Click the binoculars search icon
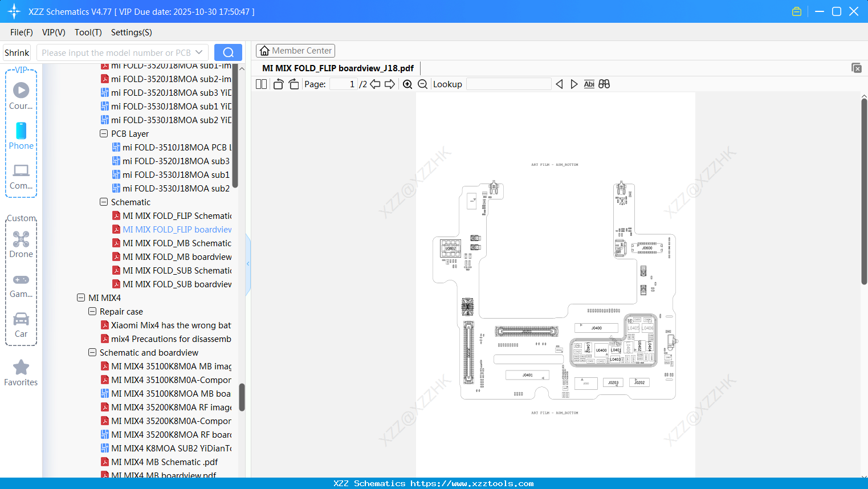Viewport: 868px width, 489px height. (604, 84)
